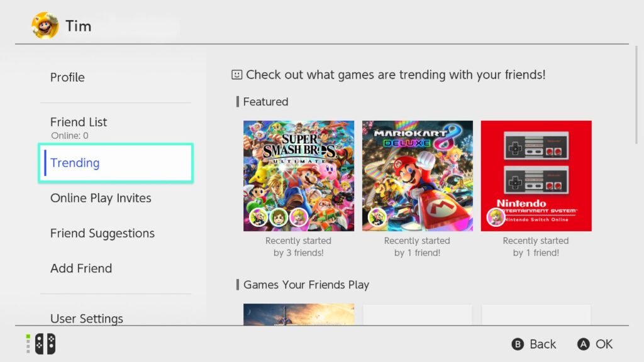Click Tim's Mario avatar icon
The width and height of the screenshot is (644, 362).
coord(45,25)
